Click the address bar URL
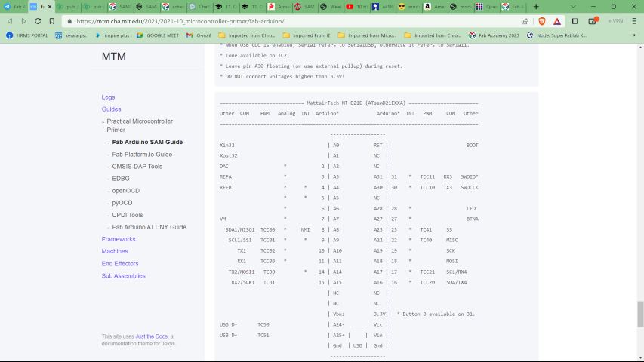Screen dimensions: 644x362 pos(180,21)
